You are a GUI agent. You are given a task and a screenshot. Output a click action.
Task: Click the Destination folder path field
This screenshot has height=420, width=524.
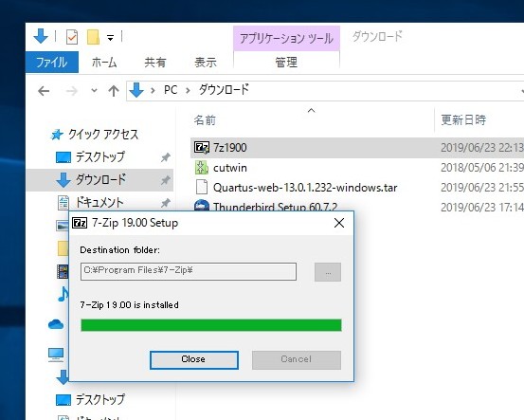(x=189, y=271)
